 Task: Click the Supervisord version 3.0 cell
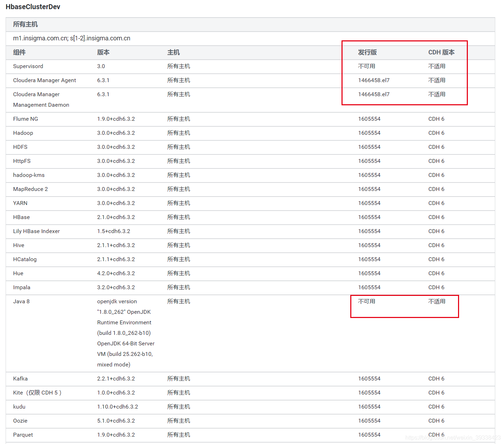[x=101, y=66]
